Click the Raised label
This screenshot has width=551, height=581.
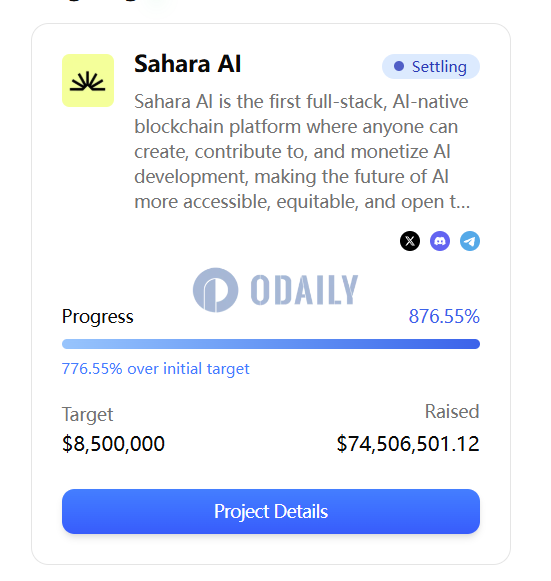tap(452, 412)
